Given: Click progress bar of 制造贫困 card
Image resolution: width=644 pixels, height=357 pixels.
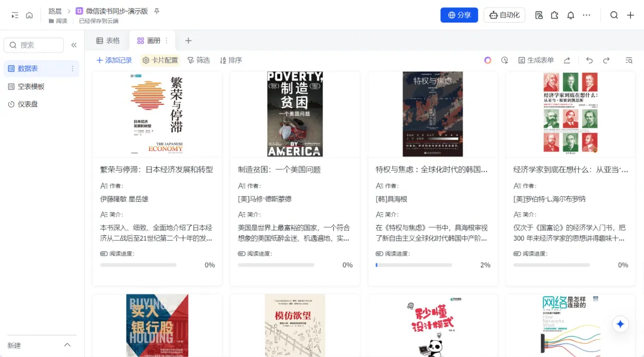Looking at the screenshot, I should [276, 265].
